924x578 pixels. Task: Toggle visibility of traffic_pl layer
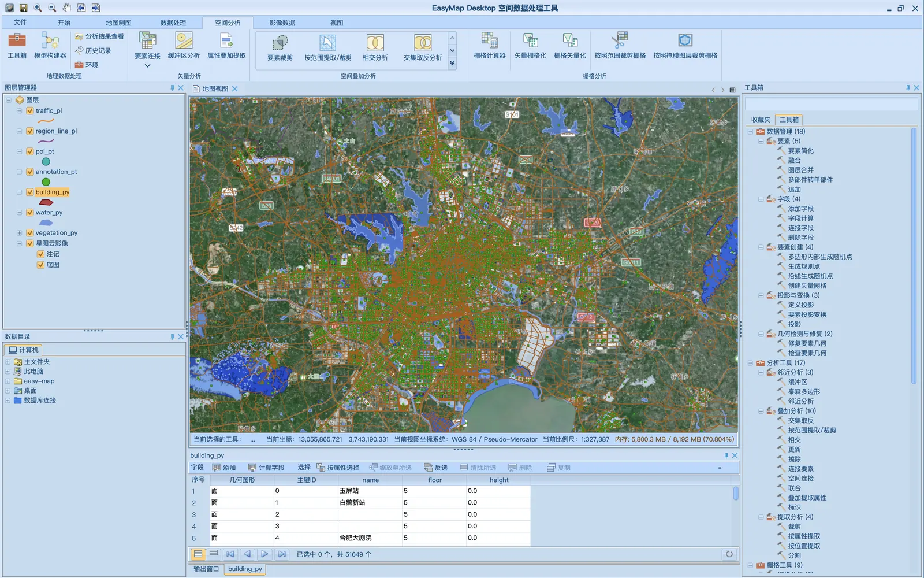click(x=30, y=111)
